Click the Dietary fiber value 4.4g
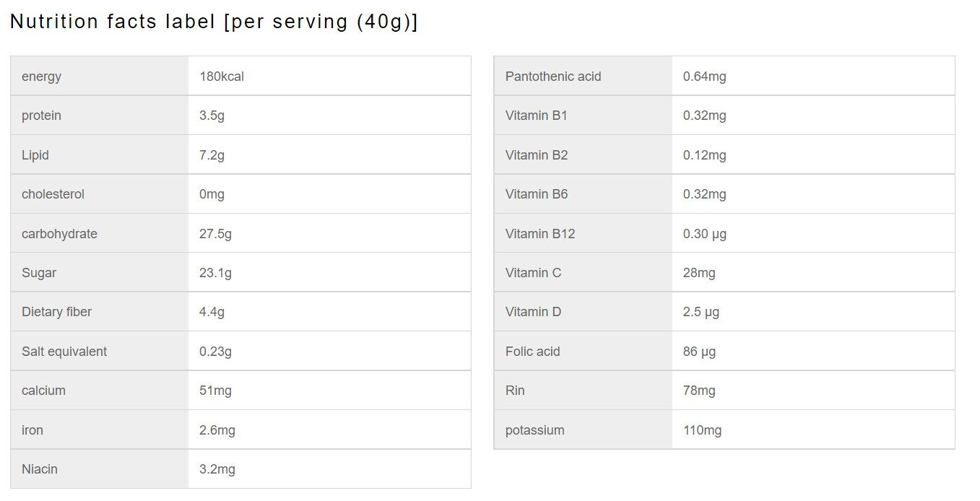 [x=212, y=312]
